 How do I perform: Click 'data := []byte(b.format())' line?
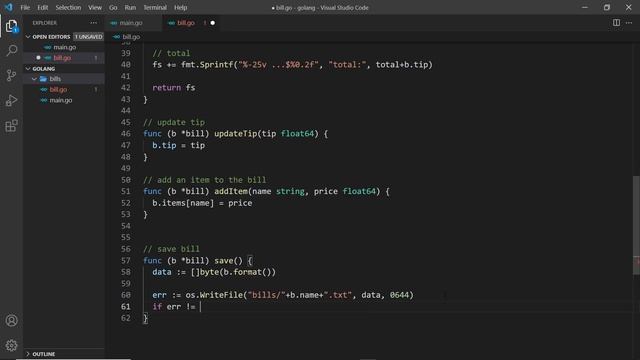[x=214, y=272]
